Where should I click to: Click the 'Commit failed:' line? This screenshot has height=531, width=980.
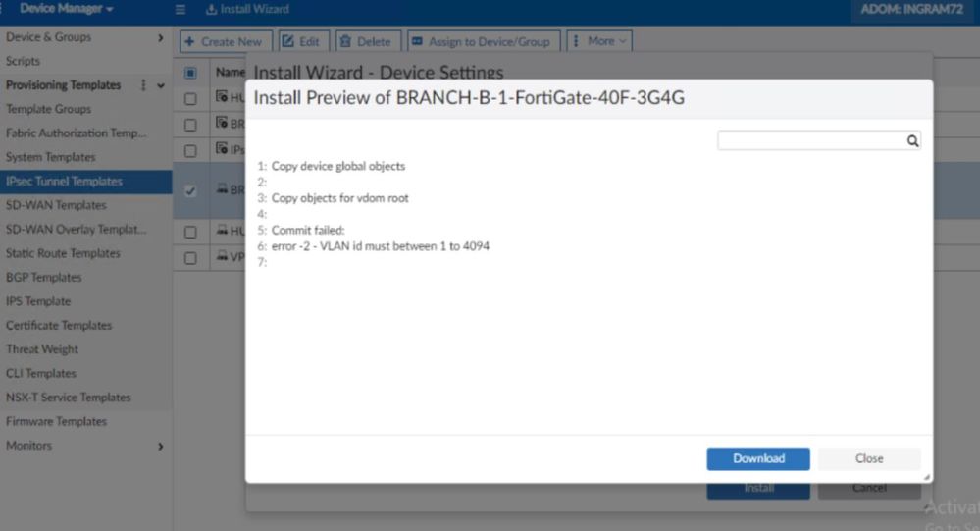tap(307, 230)
